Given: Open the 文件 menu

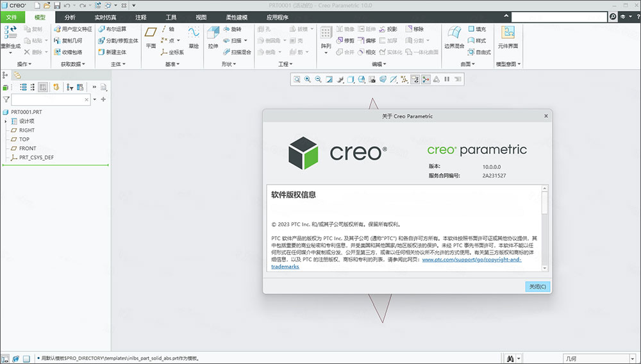Looking at the screenshot, I should pos(12,17).
